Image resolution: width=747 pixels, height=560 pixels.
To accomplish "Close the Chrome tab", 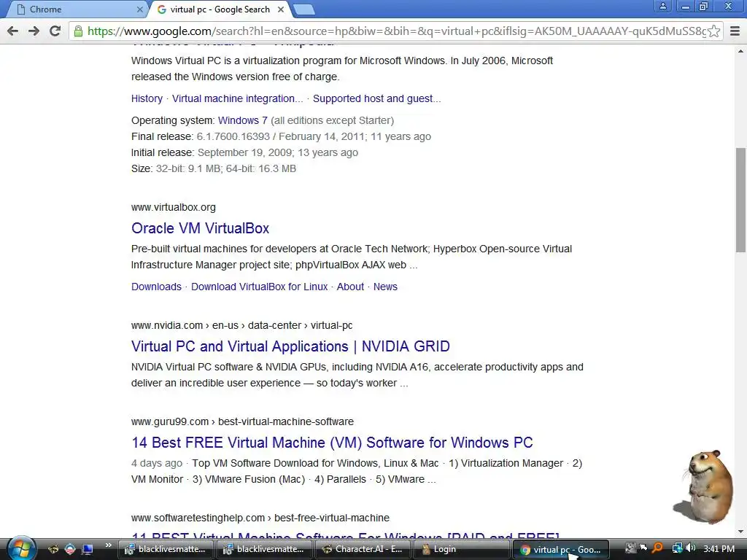I will point(139,9).
